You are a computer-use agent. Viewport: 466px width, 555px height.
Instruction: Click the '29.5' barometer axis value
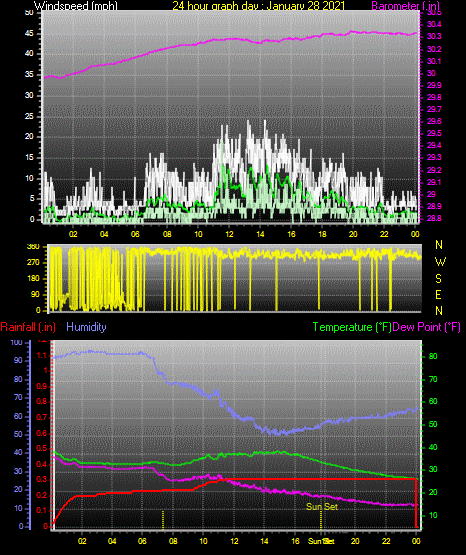point(434,133)
